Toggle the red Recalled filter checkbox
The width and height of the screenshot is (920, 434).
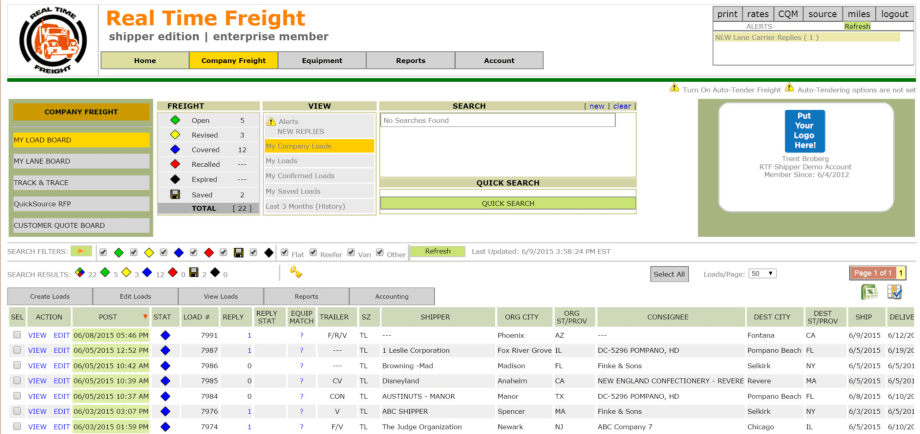(x=194, y=253)
